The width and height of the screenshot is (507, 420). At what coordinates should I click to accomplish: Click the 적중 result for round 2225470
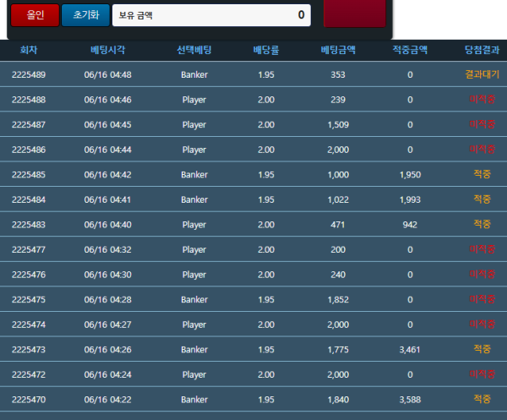[x=482, y=399]
